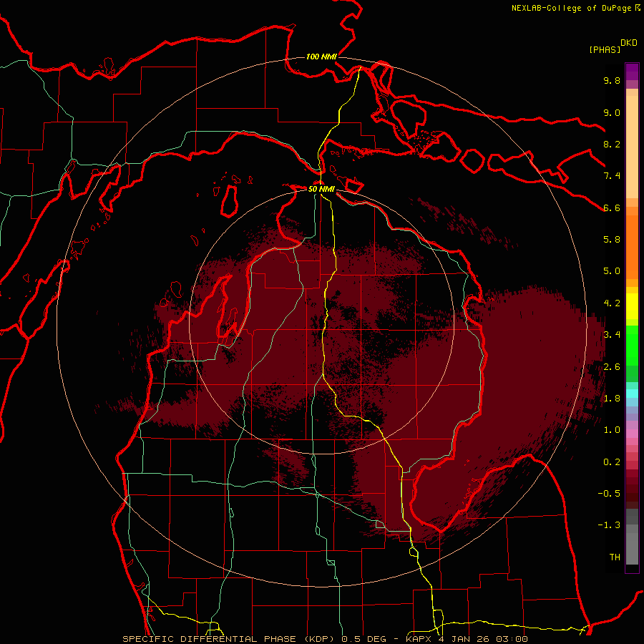The height and width of the screenshot is (644, 644).
Task: Click the 5.0 legend value
Action: coord(612,271)
